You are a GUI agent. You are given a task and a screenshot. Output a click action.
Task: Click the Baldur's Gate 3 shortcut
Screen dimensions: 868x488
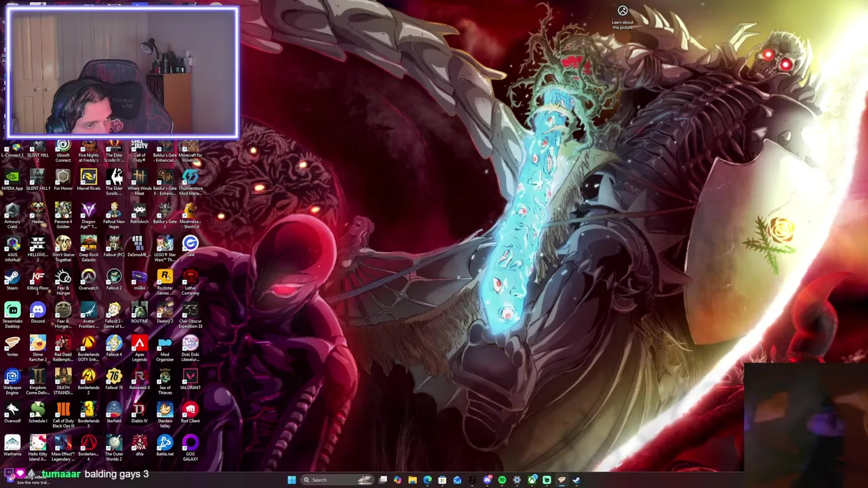(x=165, y=216)
